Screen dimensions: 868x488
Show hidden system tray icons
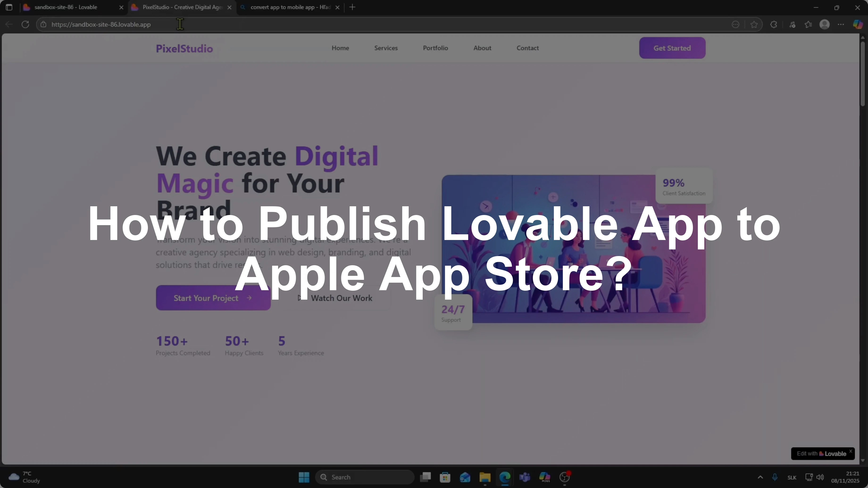point(760,477)
